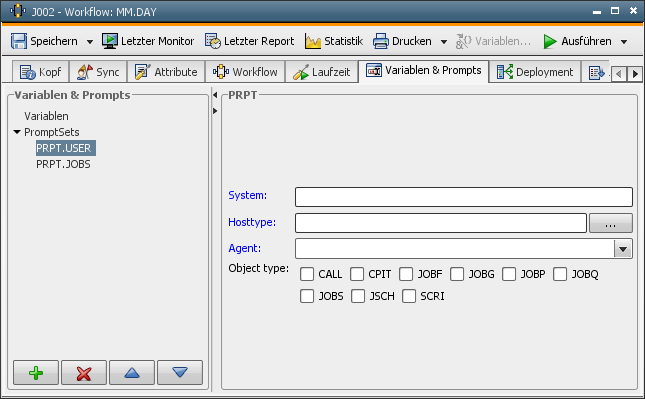Viewport: 645px width, 399px height.
Task: Select Variablen in the tree
Action: point(46,116)
